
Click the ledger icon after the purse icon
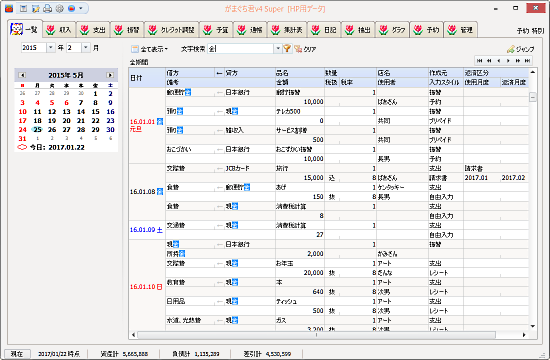point(24,8)
